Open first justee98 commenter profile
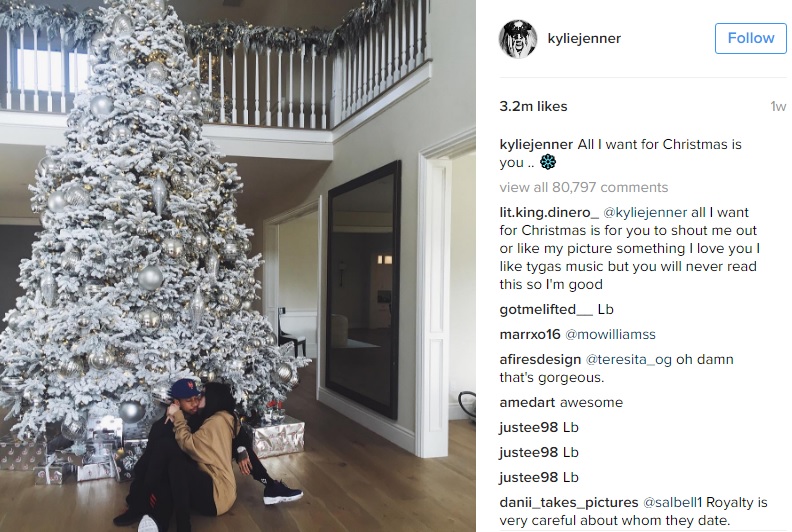Viewport: 792px width, 532px height. [528, 427]
